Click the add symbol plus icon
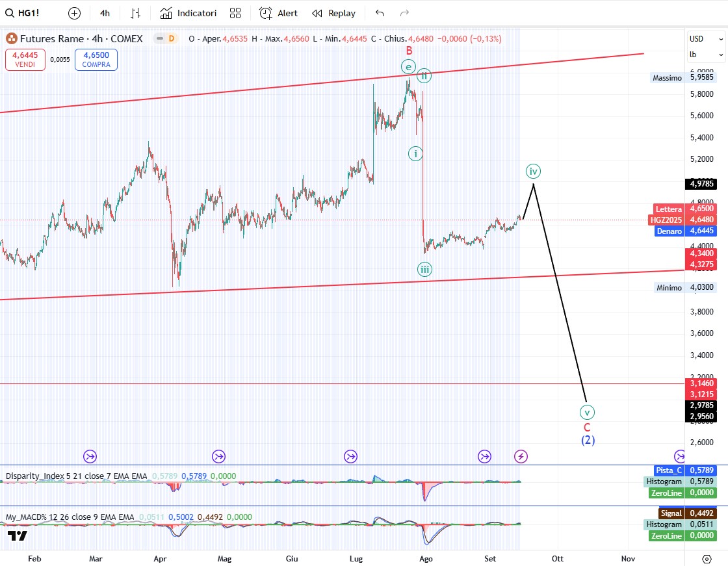The height and width of the screenshot is (566, 728). (74, 14)
